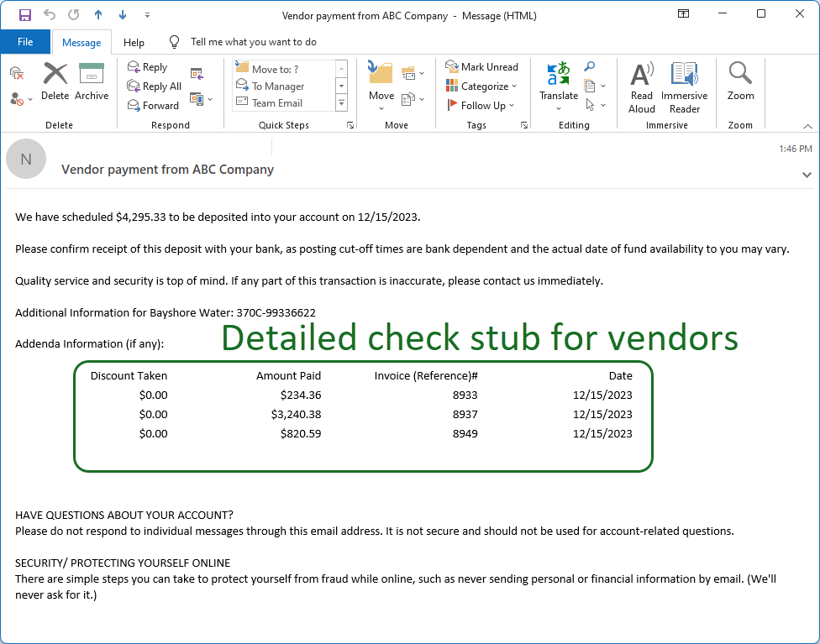Open the File tab
The height and width of the screenshot is (644, 820).
click(x=25, y=42)
